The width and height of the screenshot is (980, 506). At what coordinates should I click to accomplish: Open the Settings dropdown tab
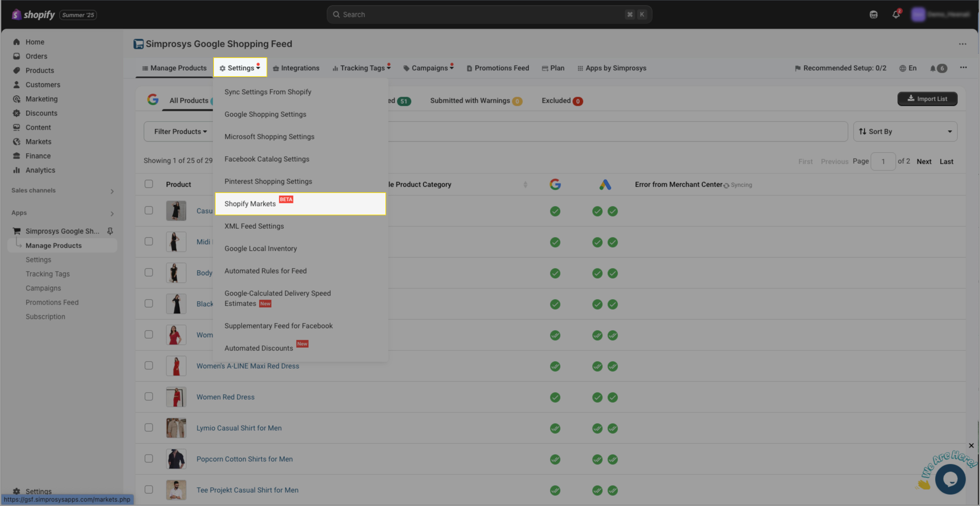point(240,68)
